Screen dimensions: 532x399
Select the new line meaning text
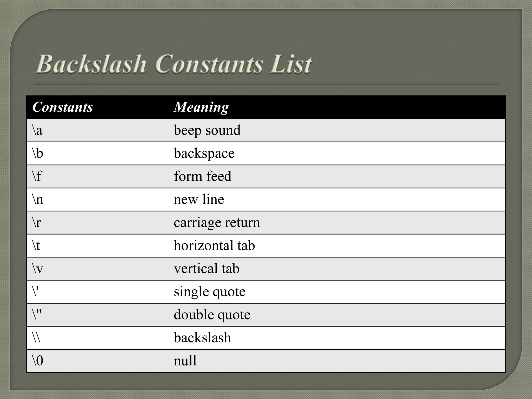(x=199, y=199)
